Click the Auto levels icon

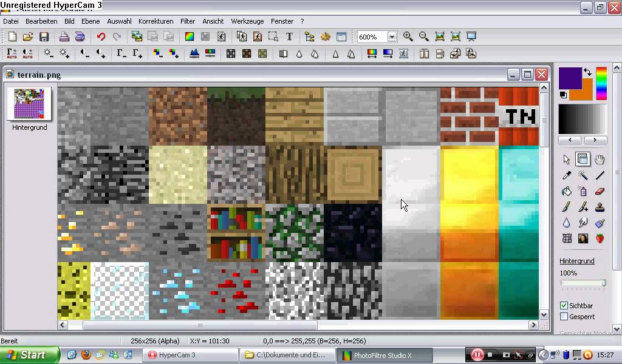pos(12,53)
